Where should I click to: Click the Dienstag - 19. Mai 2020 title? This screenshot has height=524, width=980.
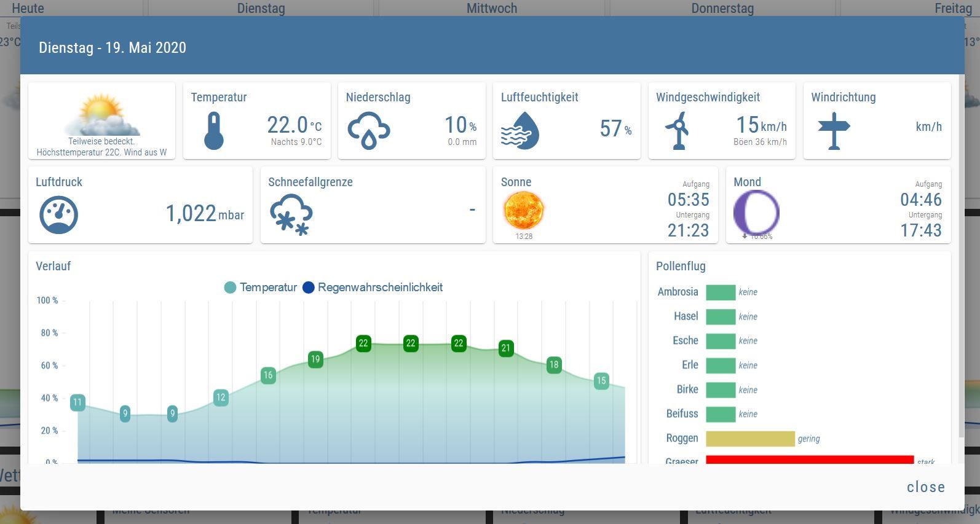point(113,48)
